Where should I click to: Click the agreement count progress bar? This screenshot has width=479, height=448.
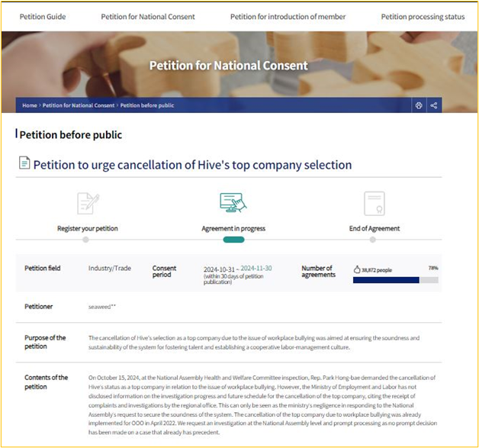point(396,280)
